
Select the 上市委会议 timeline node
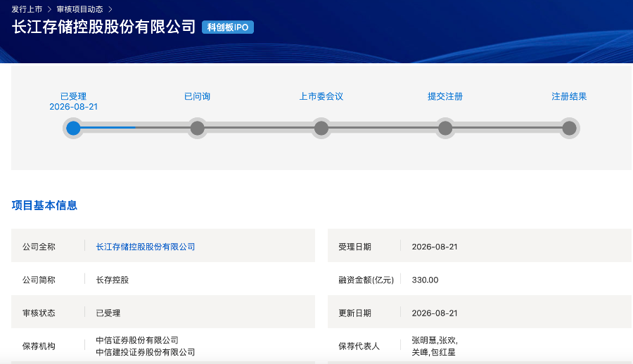pyautogui.click(x=321, y=129)
